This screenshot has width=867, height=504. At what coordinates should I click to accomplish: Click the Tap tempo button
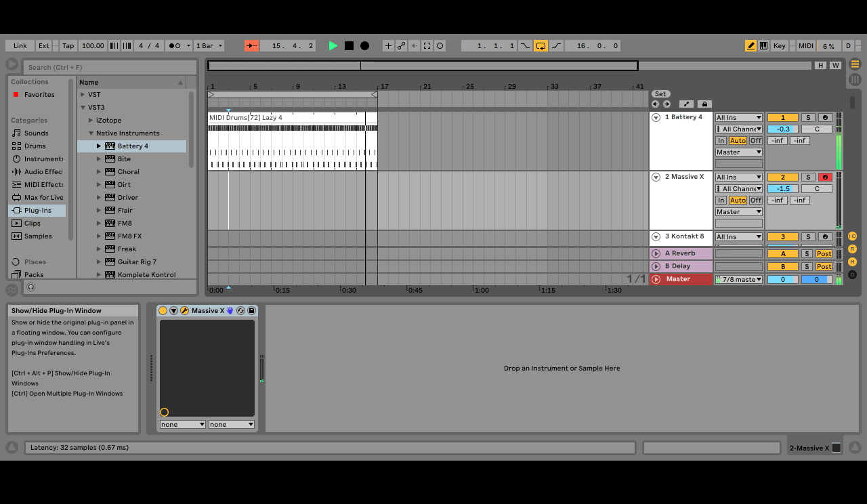click(x=68, y=46)
